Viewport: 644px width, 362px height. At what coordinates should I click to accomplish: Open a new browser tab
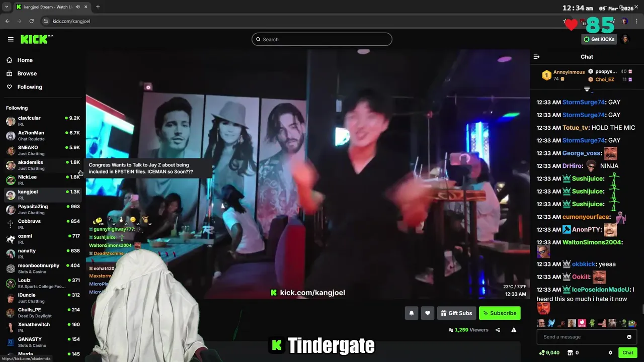98,7
